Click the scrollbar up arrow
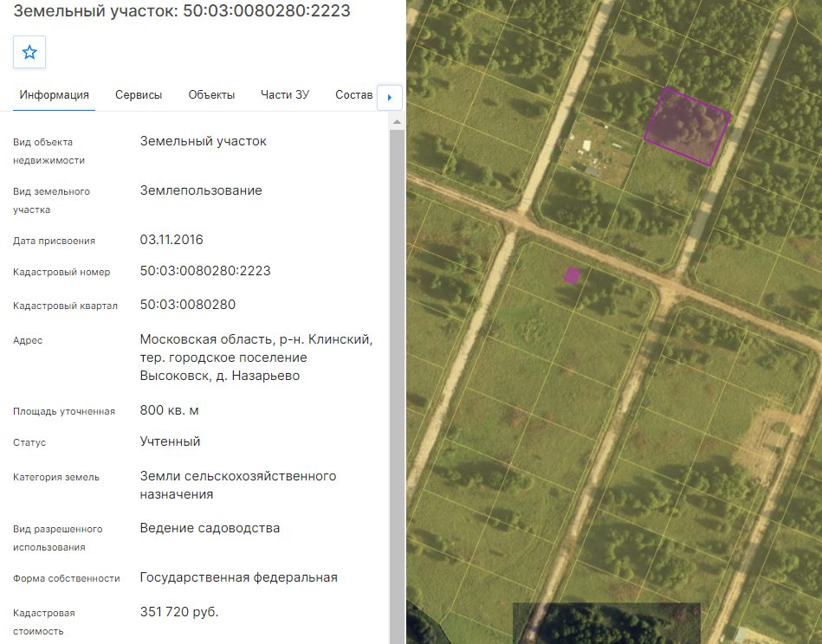This screenshot has width=822, height=644. tap(397, 121)
